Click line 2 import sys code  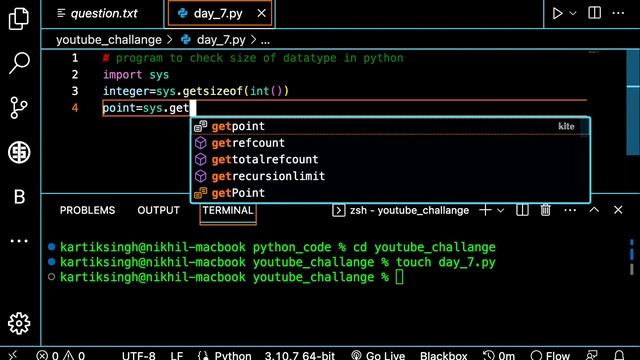[136, 75]
